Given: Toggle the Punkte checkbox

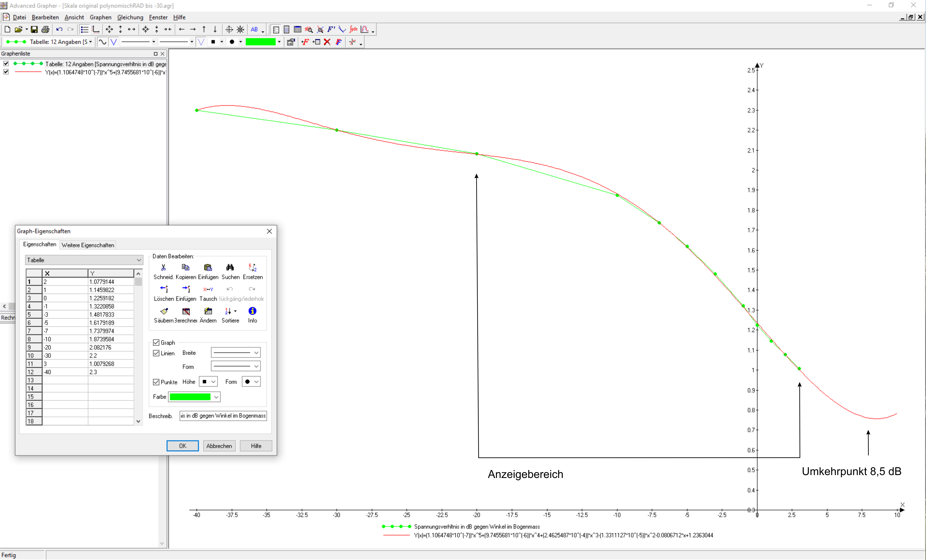Looking at the screenshot, I should (x=156, y=382).
